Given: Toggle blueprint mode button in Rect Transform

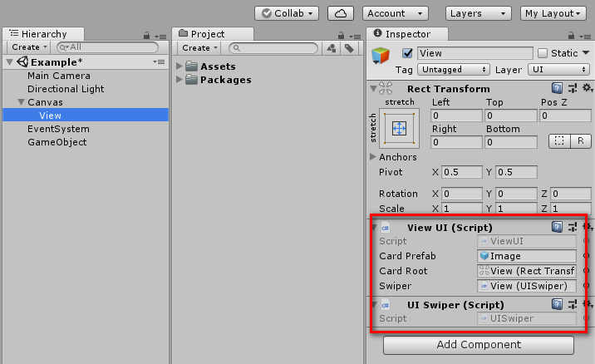Looking at the screenshot, I should tap(559, 141).
